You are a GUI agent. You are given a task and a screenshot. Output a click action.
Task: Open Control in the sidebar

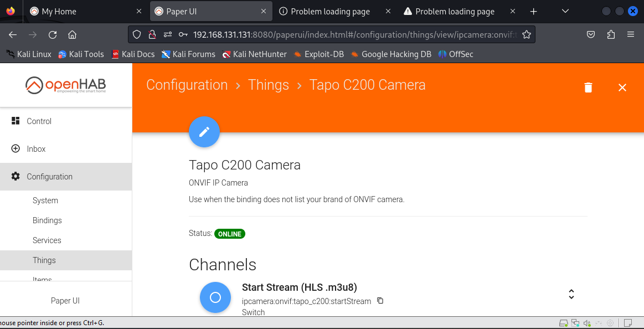[x=39, y=121]
